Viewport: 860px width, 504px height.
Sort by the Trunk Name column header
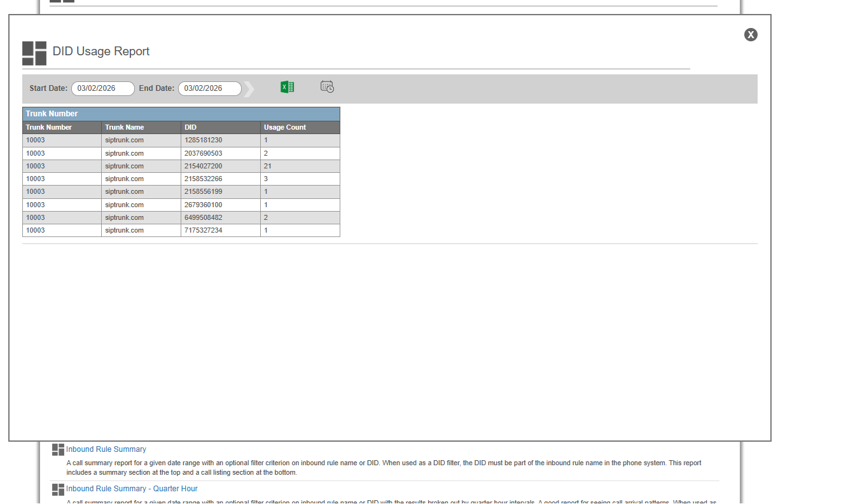point(125,127)
